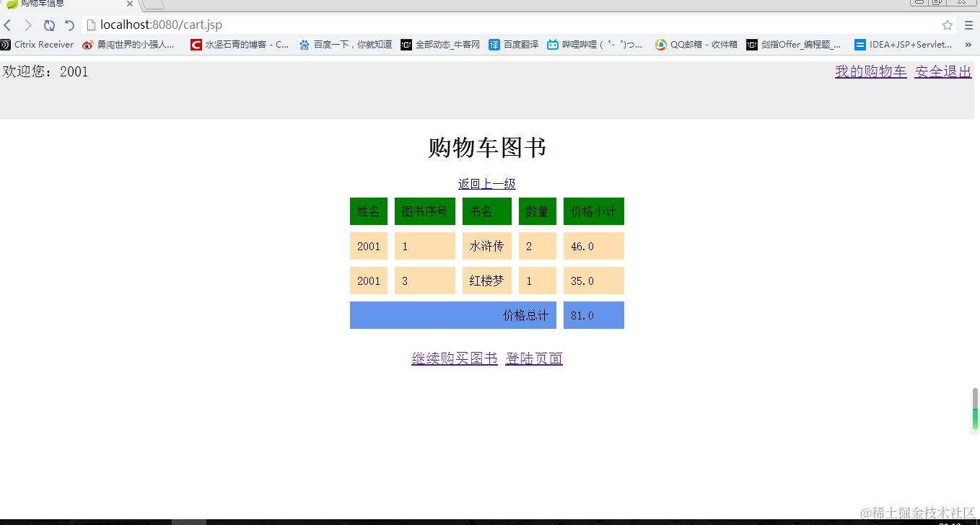Toggle the bookmark star in address bar
Screen dimensions: 980x525
pyautogui.click(x=947, y=24)
